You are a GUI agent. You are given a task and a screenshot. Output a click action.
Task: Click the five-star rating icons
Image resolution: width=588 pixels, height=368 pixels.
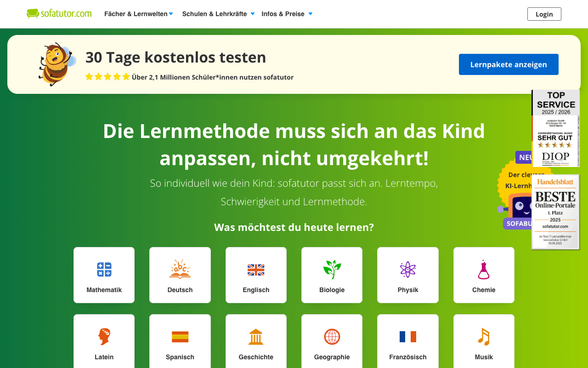click(108, 77)
